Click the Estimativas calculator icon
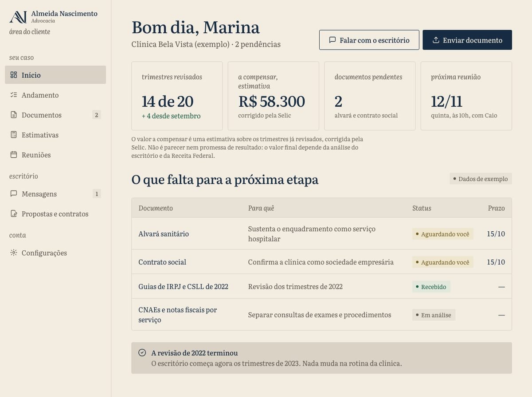The height and width of the screenshot is (397, 532). [14, 135]
